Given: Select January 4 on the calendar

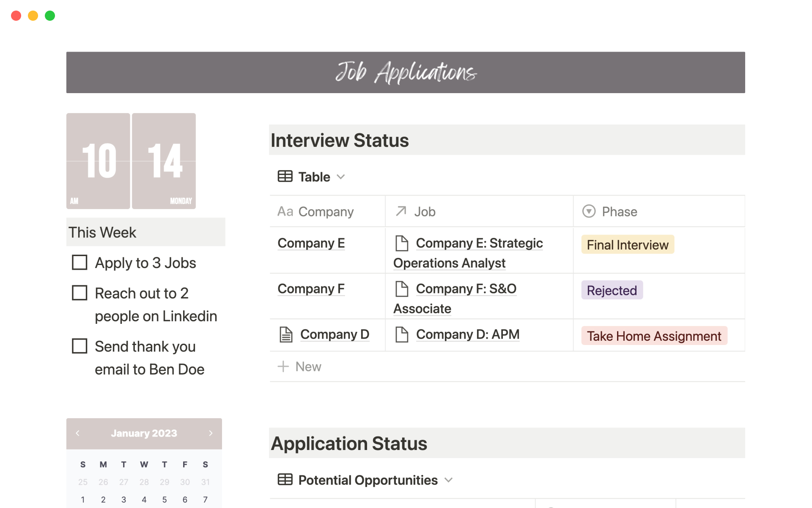Looking at the screenshot, I should pos(144,500).
